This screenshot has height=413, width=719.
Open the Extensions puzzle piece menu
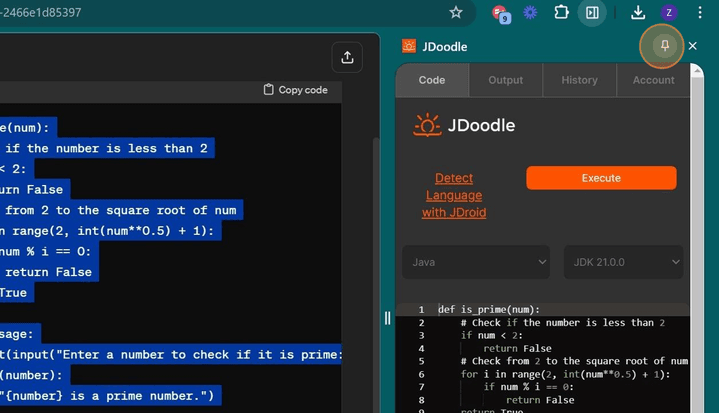click(x=561, y=13)
